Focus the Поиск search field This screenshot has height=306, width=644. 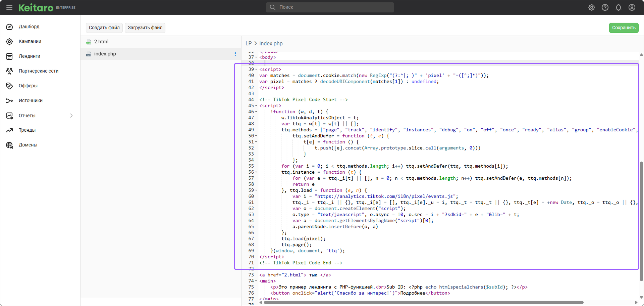click(x=330, y=7)
